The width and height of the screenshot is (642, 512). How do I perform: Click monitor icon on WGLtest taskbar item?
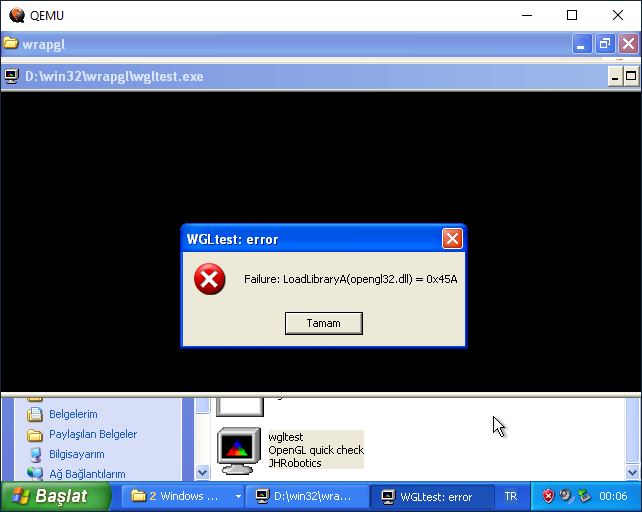(387, 496)
